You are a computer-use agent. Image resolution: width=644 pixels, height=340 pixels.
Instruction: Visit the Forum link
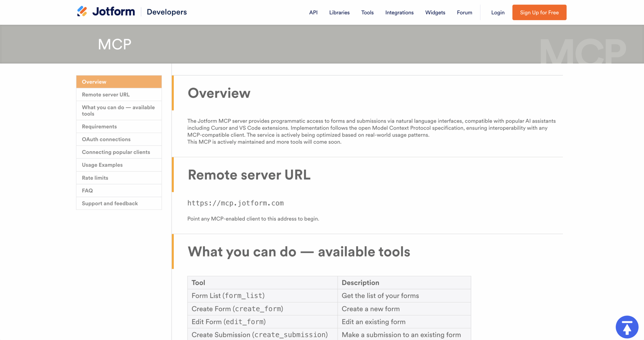(x=464, y=13)
